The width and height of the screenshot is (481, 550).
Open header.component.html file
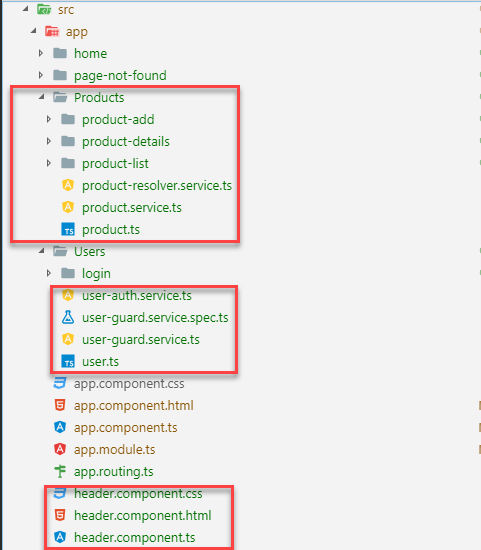point(143,516)
